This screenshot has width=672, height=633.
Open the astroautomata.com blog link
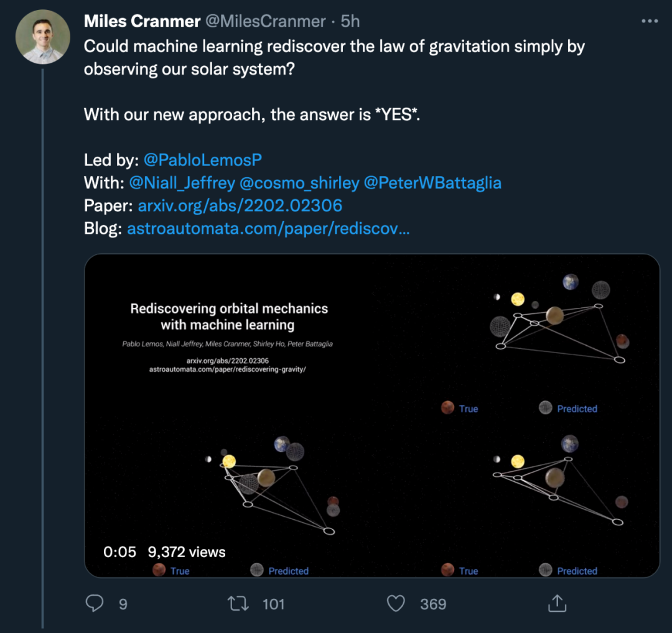click(268, 229)
